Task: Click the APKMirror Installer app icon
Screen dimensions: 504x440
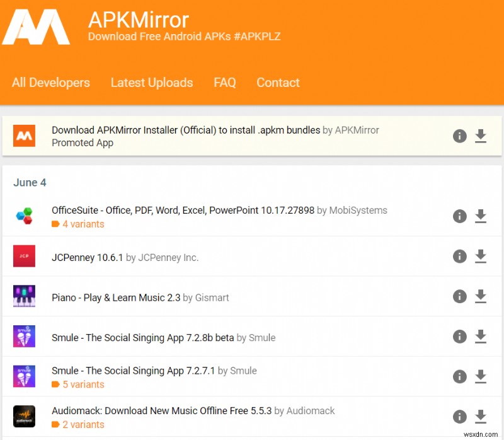Action: [24, 136]
